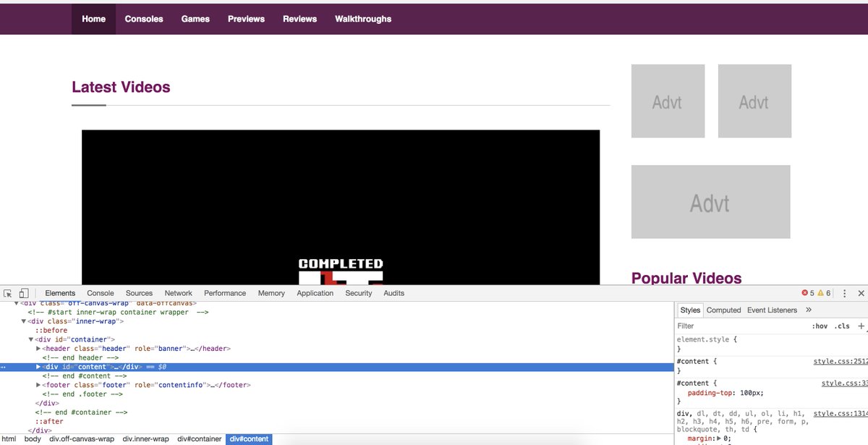The width and height of the screenshot is (868, 445).
Task: Select the div.off-canvas-wrap breadcrumb
Action: click(82, 439)
